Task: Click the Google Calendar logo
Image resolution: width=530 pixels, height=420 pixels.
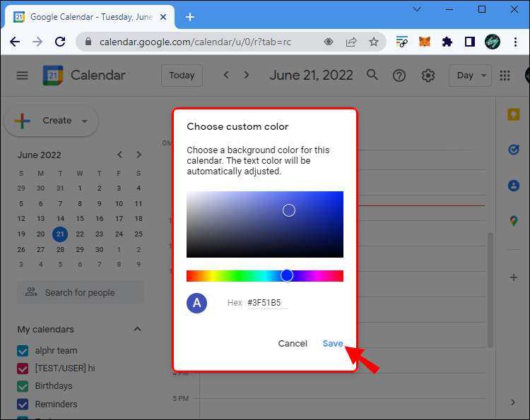Action: [x=53, y=76]
